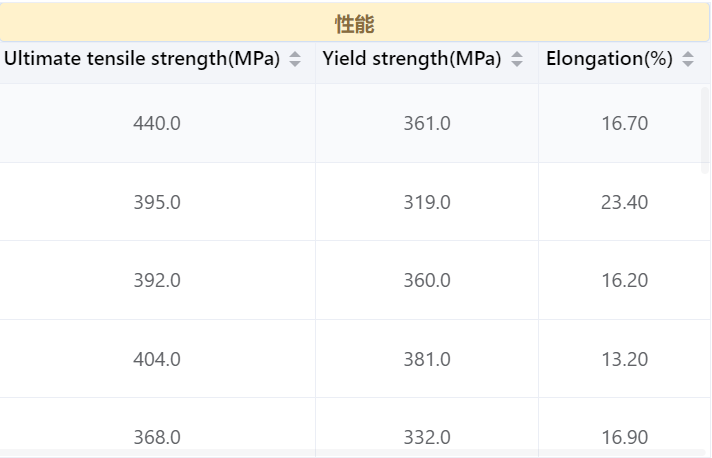
Task: Click the Elongation(%) column header
Action: 609,59
